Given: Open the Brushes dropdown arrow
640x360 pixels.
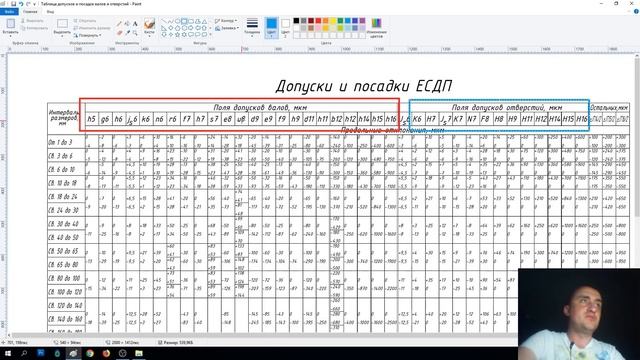Looking at the screenshot, I should pos(149,36).
